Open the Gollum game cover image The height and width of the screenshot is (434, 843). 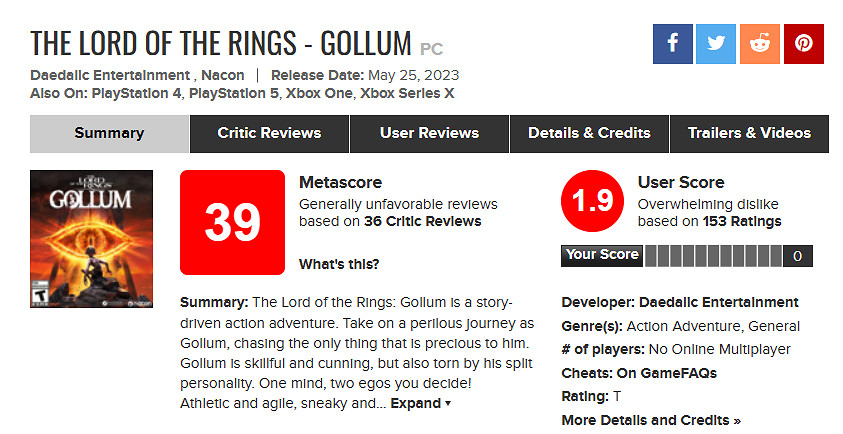pos(91,237)
